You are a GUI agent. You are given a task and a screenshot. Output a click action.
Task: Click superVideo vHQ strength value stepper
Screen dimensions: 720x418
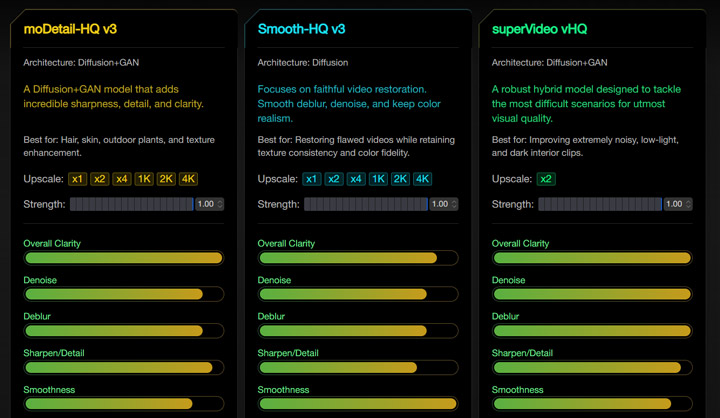pyautogui.click(x=677, y=204)
